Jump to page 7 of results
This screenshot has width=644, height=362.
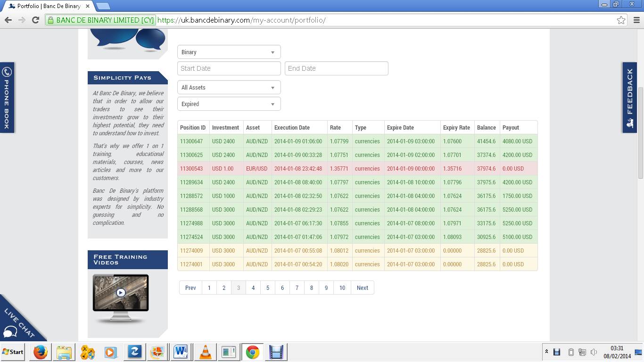tap(297, 288)
